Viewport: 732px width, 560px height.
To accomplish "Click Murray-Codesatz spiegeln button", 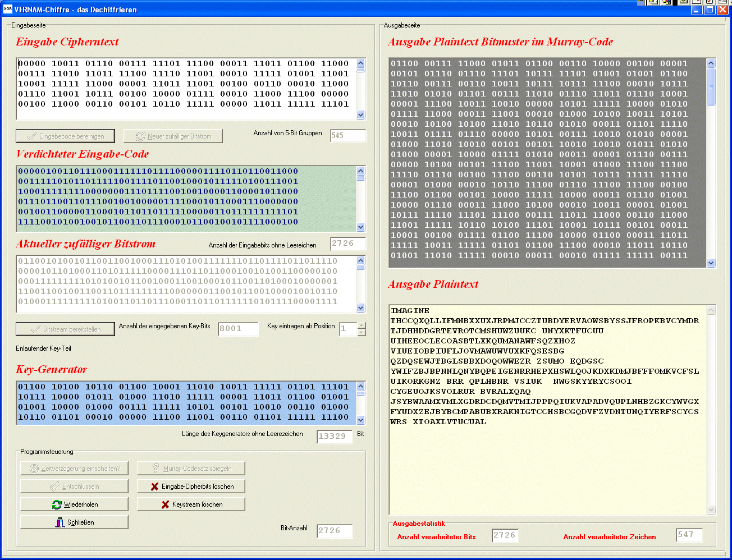I will 191,469.
